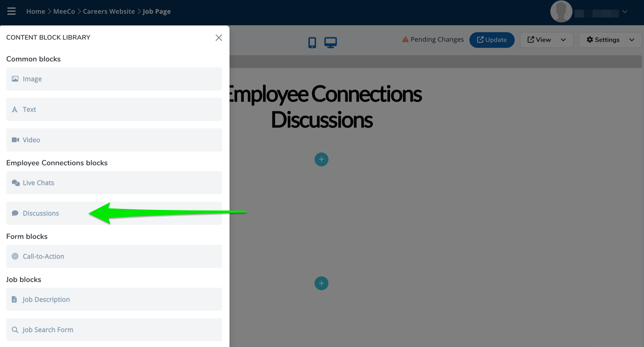Click the user avatar picture
Viewport: 644px width, 347px height.
point(561,12)
